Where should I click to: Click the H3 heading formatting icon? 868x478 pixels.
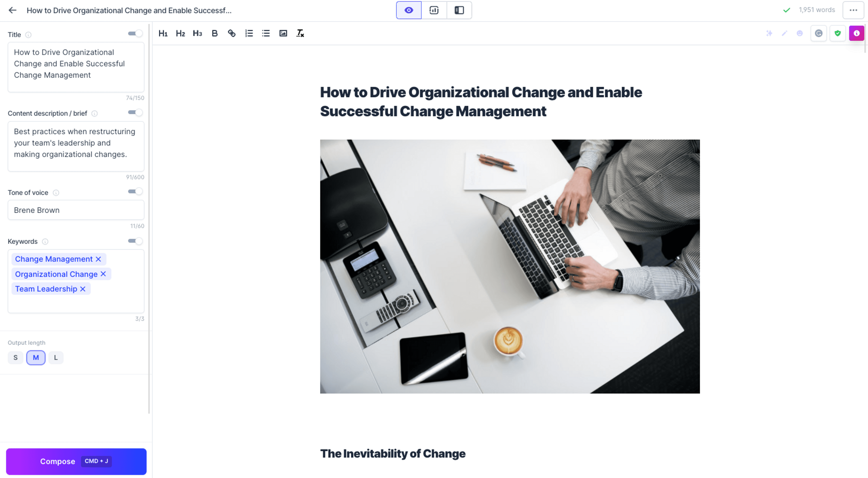point(198,33)
